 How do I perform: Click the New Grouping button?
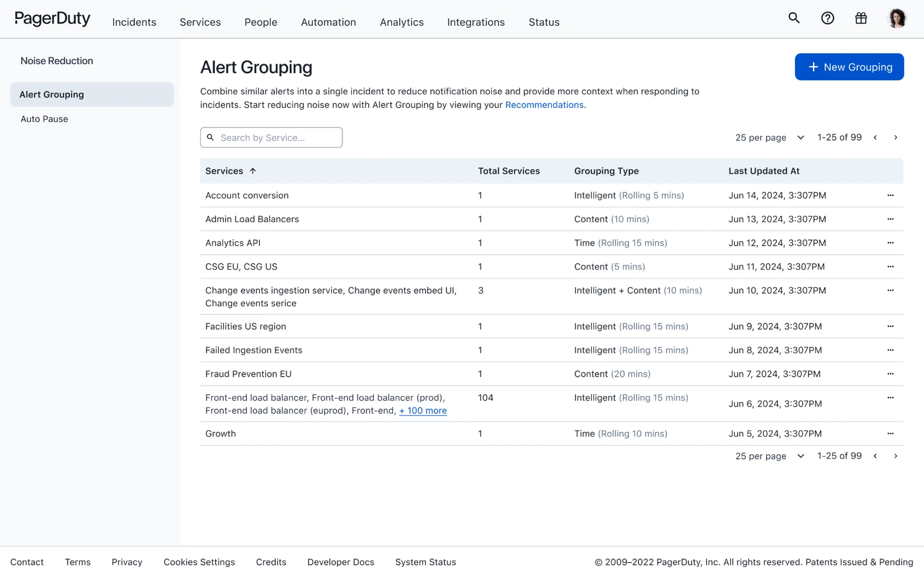pyautogui.click(x=849, y=67)
